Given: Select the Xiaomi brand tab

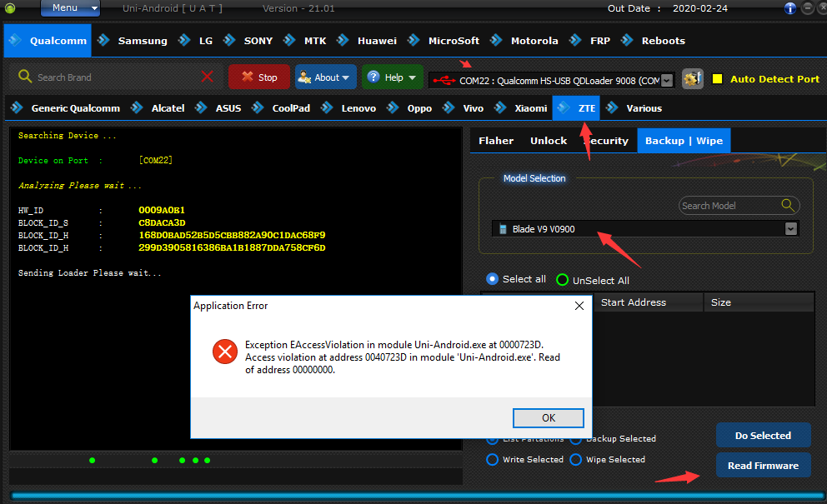Looking at the screenshot, I should [x=522, y=108].
